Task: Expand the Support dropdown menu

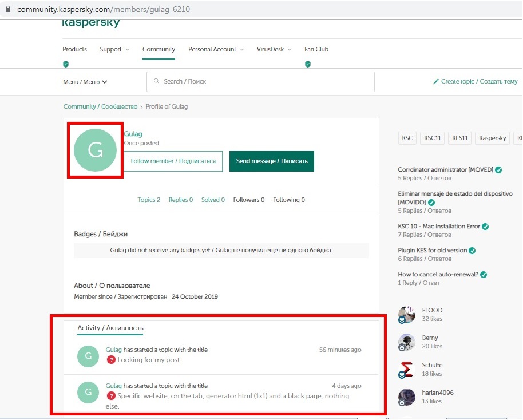Action: pos(114,49)
